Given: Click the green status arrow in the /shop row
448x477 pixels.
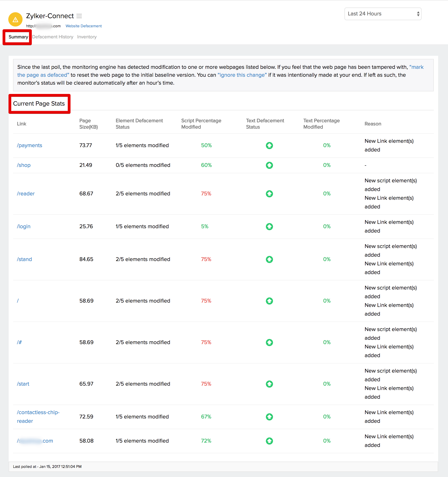Looking at the screenshot, I should pos(269,165).
